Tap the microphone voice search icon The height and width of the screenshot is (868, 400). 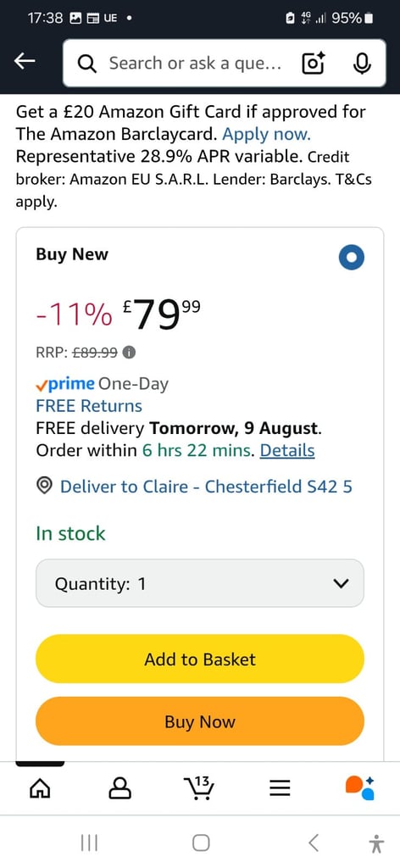[x=361, y=64]
